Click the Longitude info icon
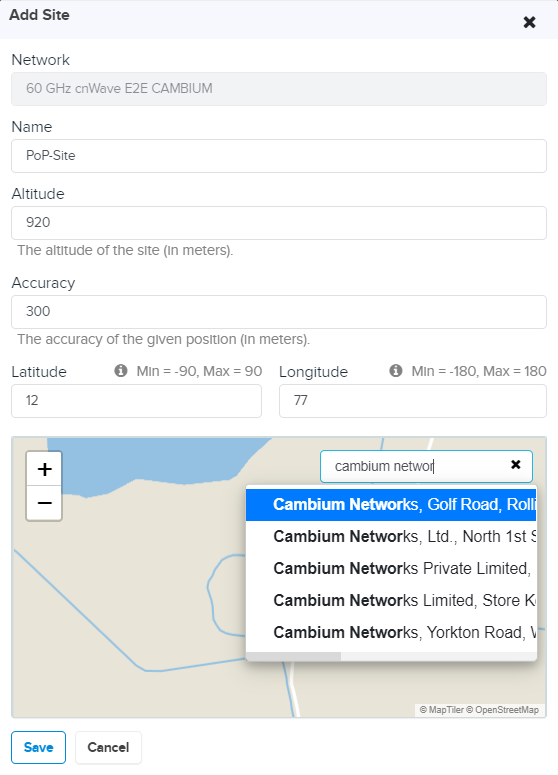This screenshot has width=558, height=775. (396, 370)
